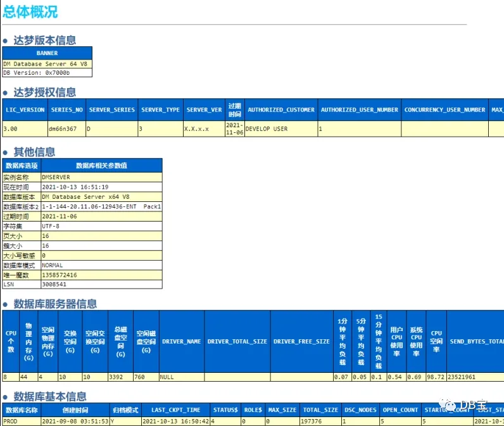Click the 归档模式 column header

pyautogui.click(x=125, y=410)
